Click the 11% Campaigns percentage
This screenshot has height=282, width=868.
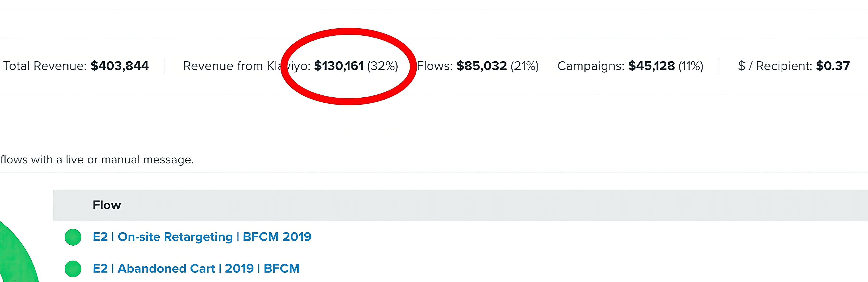(691, 66)
